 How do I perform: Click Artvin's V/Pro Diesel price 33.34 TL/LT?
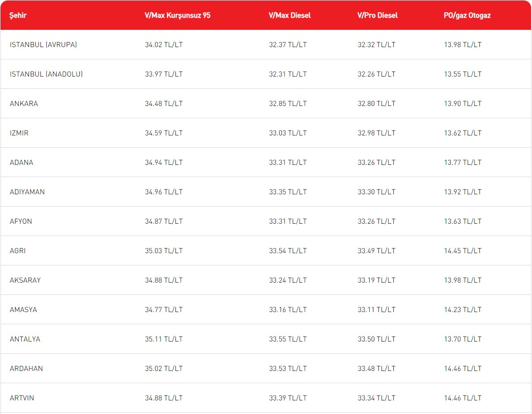pyautogui.click(x=376, y=398)
